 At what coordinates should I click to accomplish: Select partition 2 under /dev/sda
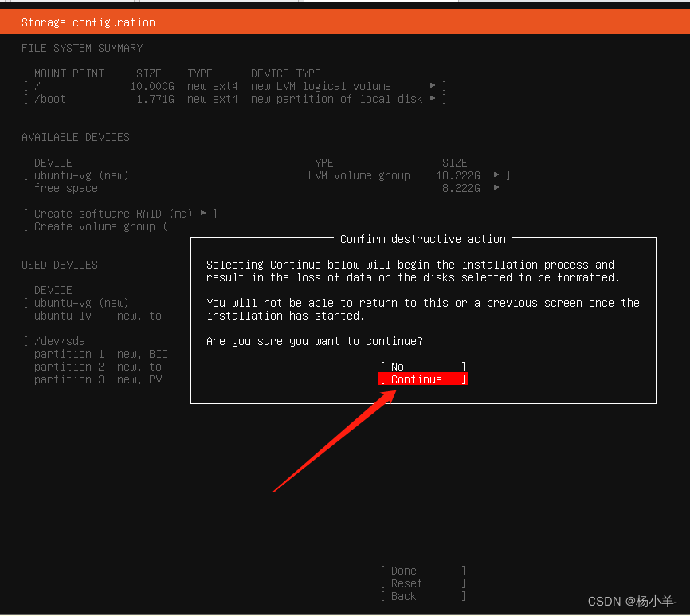98,367
